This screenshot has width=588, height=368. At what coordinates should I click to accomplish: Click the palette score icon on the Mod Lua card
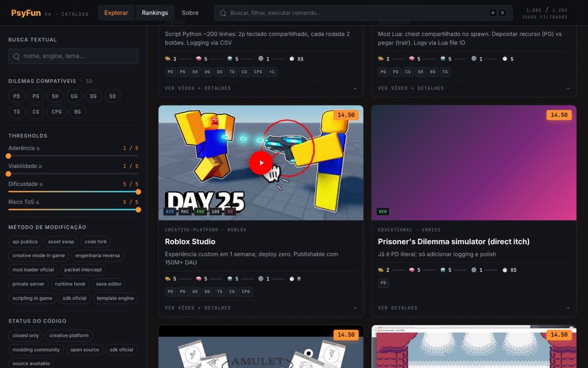[x=381, y=59]
